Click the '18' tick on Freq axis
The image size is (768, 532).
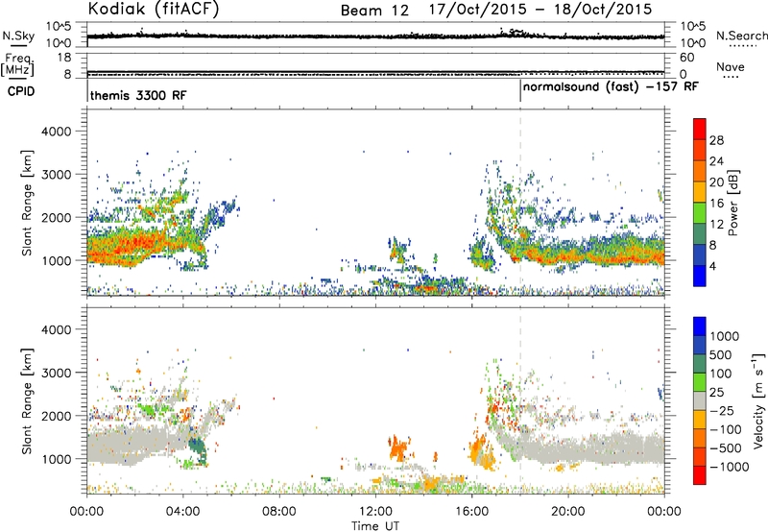(x=64, y=58)
